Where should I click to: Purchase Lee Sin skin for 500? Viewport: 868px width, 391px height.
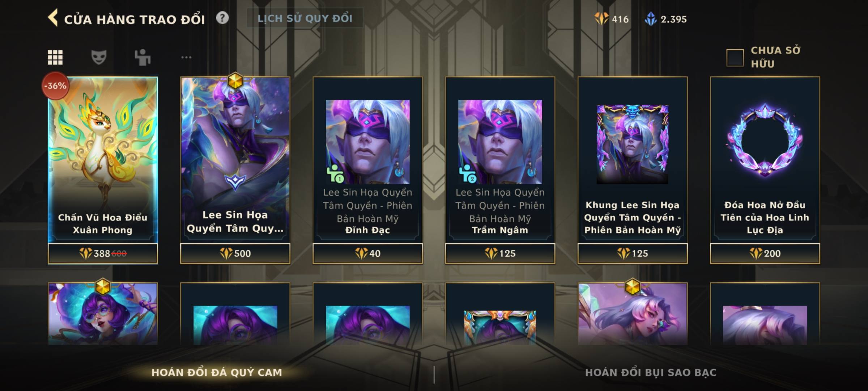coord(235,253)
